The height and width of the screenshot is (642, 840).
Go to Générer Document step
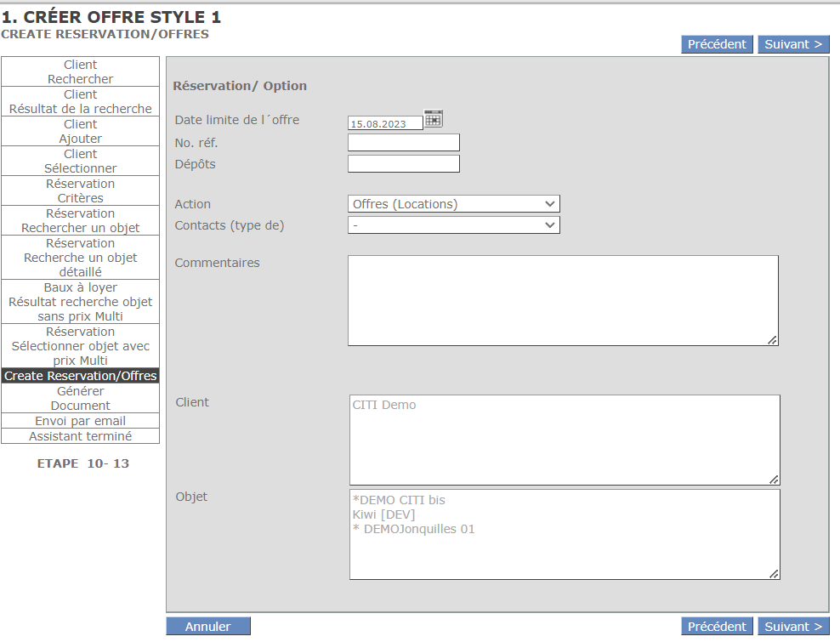click(81, 399)
